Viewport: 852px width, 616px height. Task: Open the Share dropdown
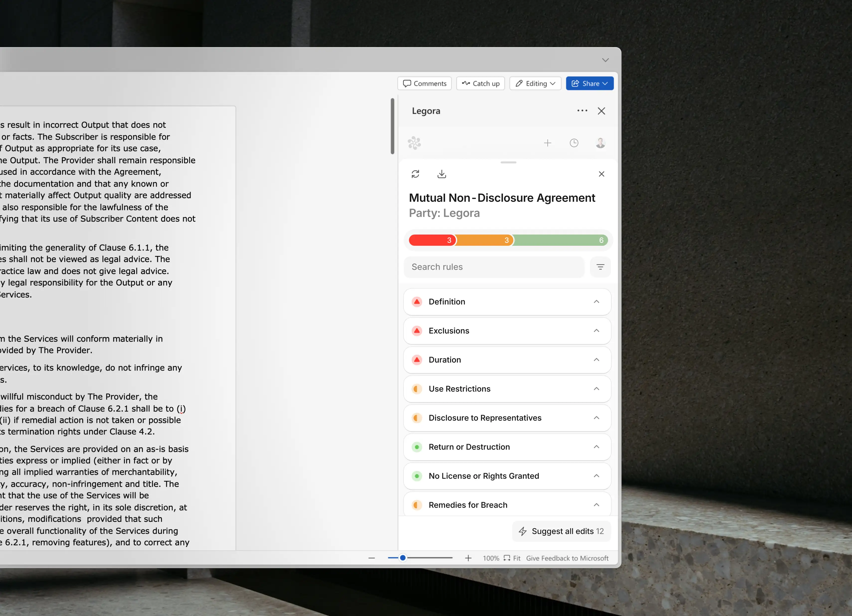(x=590, y=83)
